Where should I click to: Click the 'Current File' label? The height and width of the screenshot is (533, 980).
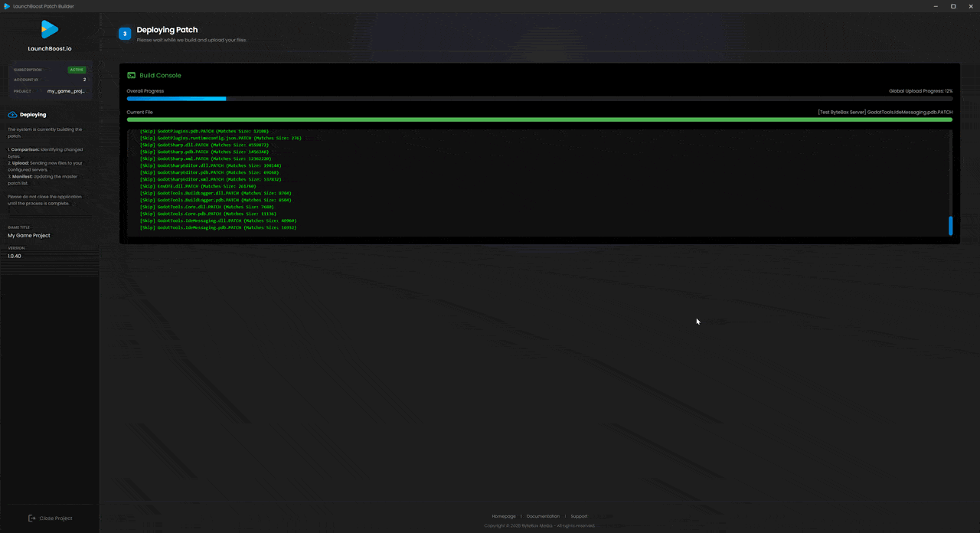140,112
